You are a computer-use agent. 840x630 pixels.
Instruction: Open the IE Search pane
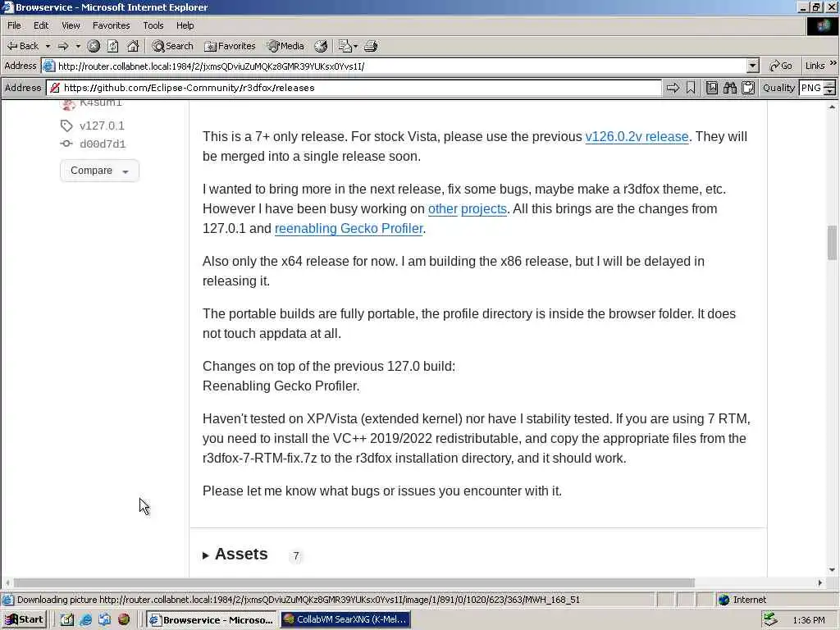[172, 46]
